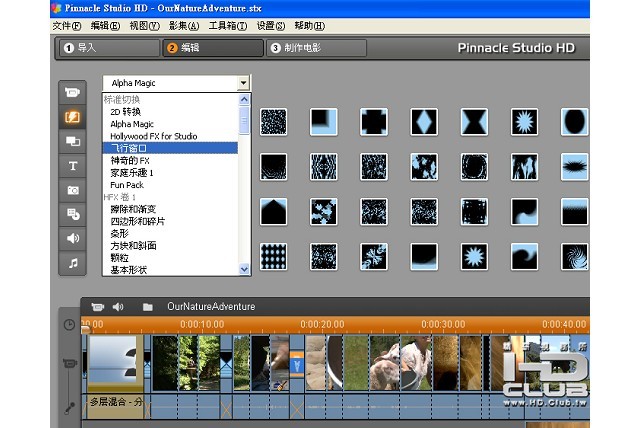Select the Transitions album lightning icon

(72, 118)
